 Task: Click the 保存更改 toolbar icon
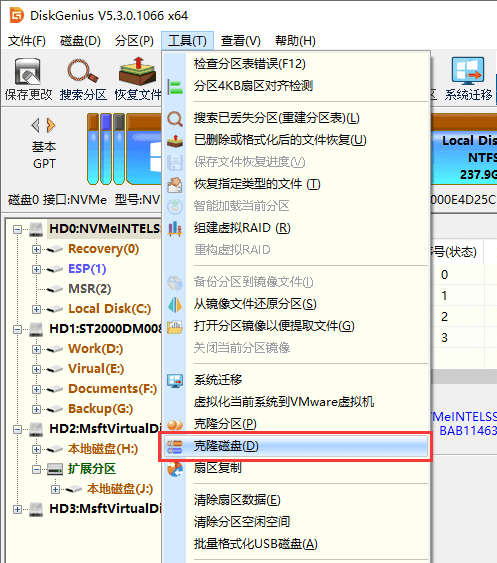pos(28,71)
